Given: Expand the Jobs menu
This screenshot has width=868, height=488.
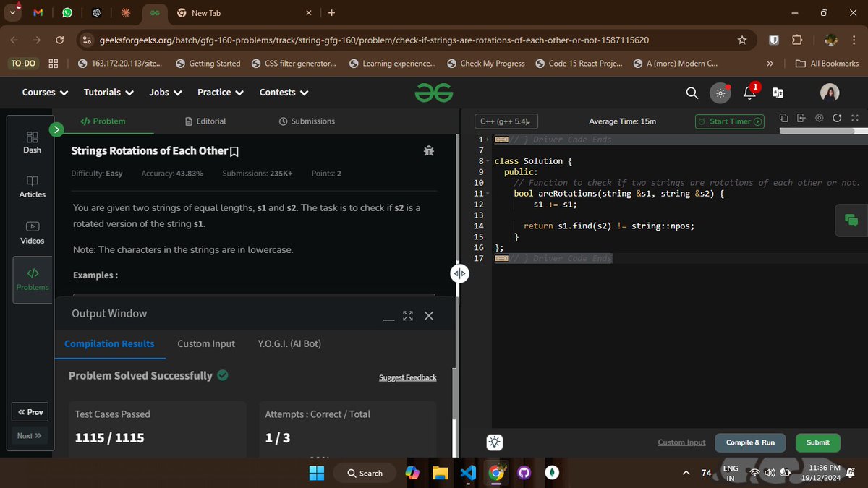Looking at the screenshot, I should point(165,93).
